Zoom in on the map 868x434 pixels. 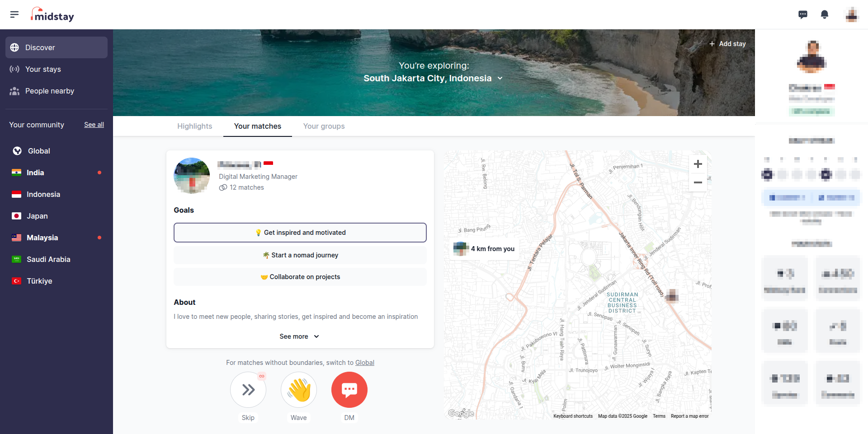(698, 164)
